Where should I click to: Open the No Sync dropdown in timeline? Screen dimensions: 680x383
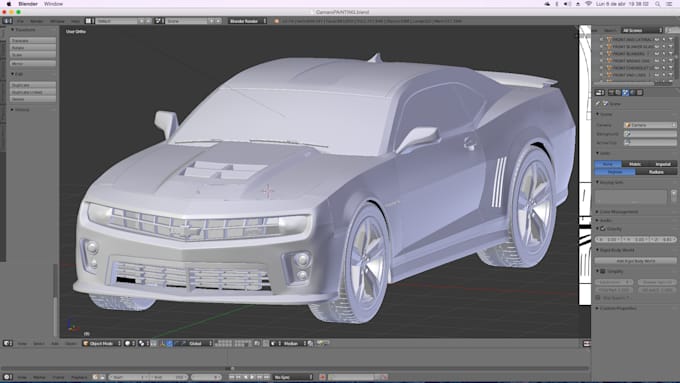pos(293,377)
